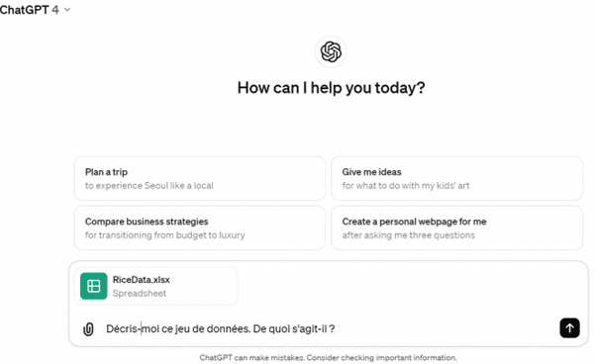Image resolution: width=596 pixels, height=364 pixels.
Task: Click the How can I help you heading
Action: [x=331, y=88]
